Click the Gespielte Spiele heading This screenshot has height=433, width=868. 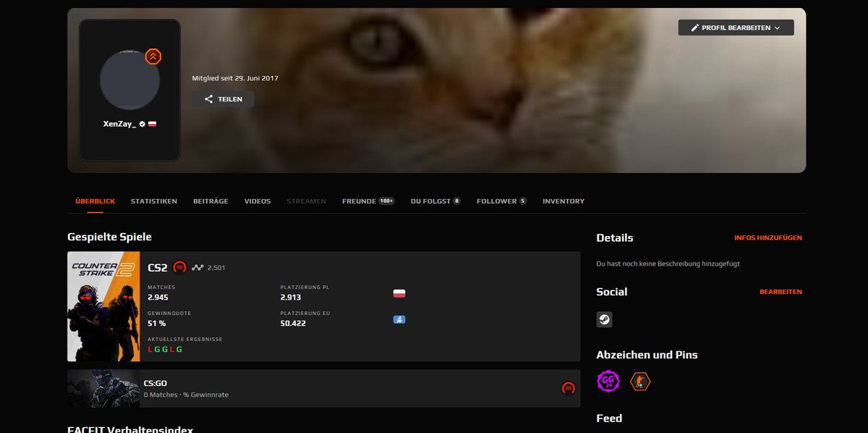pos(109,237)
